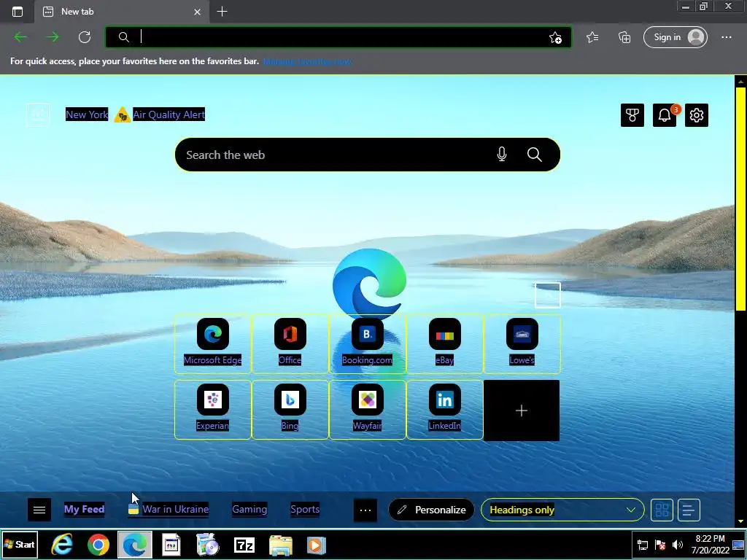Open Edge settings and more ellipsis menu
Image resolution: width=747 pixels, height=560 pixels.
726,37
